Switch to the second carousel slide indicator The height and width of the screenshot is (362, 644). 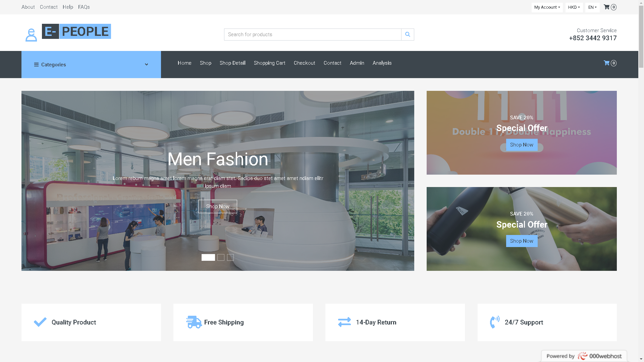click(x=221, y=257)
